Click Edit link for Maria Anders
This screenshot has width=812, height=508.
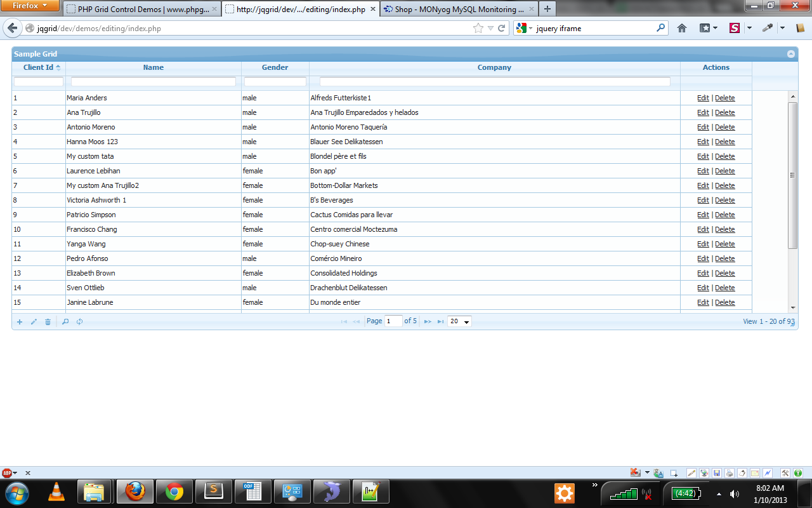tap(703, 98)
